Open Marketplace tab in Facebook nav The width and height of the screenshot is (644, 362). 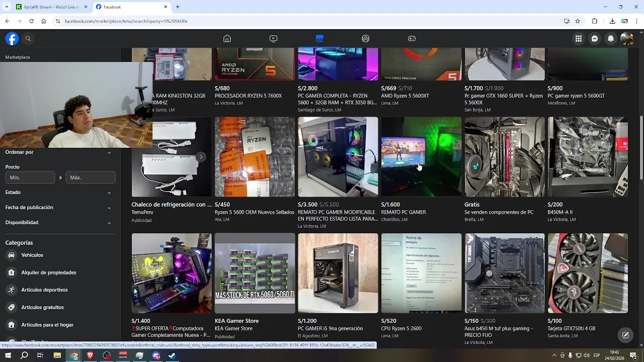pyautogui.click(x=319, y=39)
